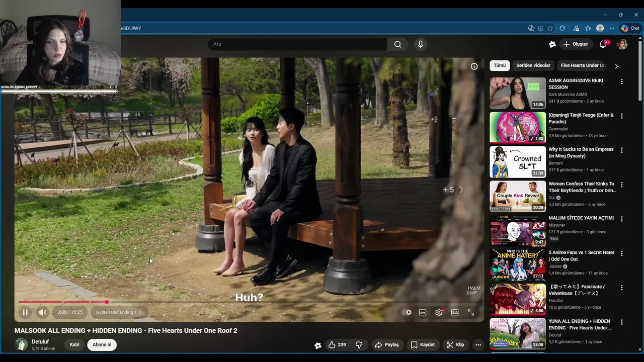Open Edge favorites list icon
The width and height of the screenshot is (644, 362).
(588, 28)
